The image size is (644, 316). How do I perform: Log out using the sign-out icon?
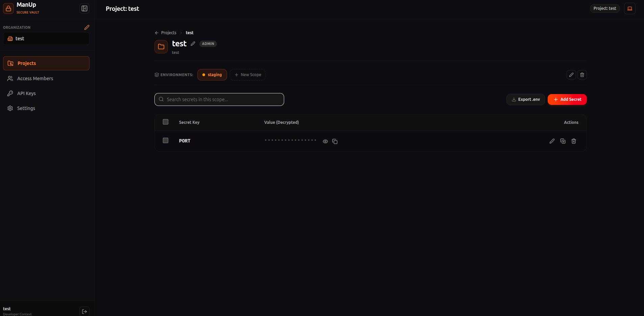[84, 311]
